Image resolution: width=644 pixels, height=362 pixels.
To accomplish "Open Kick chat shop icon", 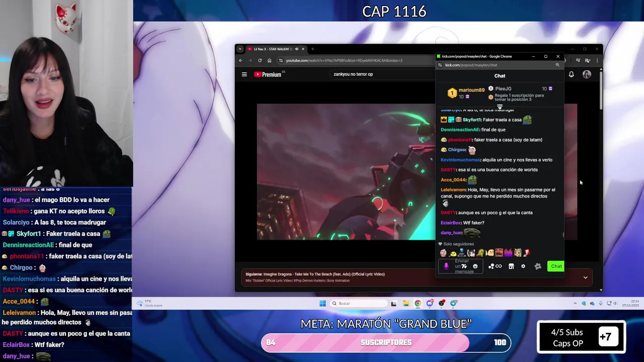I will pos(511,266).
